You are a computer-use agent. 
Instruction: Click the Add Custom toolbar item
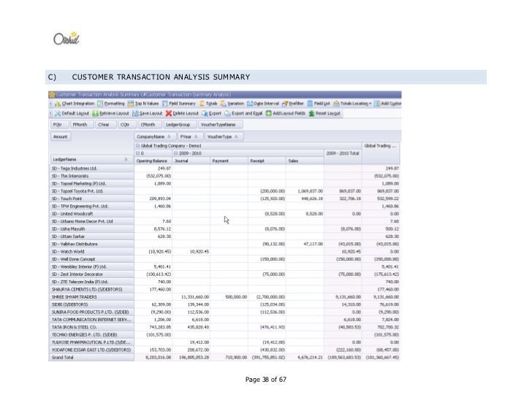pos(387,104)
